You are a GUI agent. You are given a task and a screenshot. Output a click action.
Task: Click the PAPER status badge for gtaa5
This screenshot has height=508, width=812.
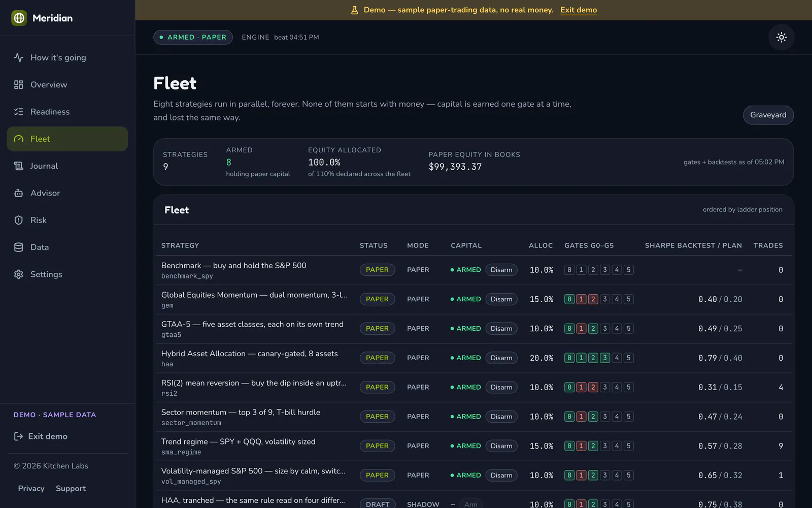tap(377, 329)
